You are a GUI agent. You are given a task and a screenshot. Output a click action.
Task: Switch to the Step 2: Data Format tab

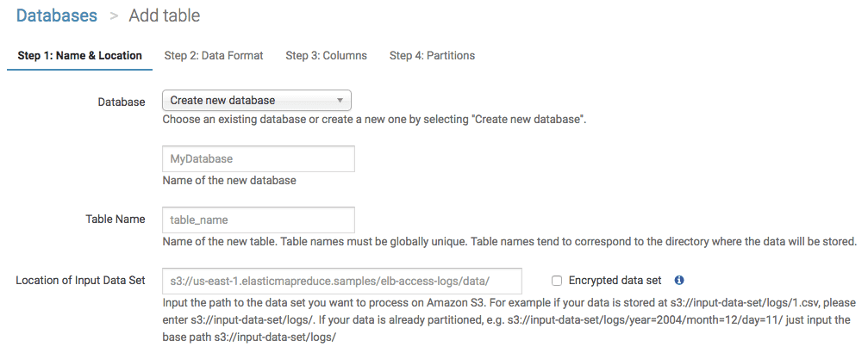[214, 56]
